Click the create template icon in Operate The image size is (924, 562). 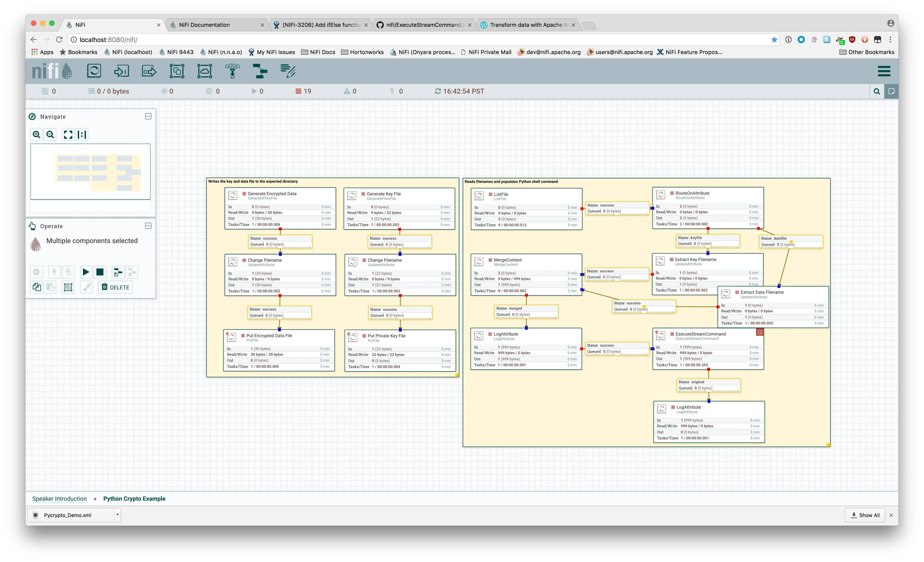118,272
